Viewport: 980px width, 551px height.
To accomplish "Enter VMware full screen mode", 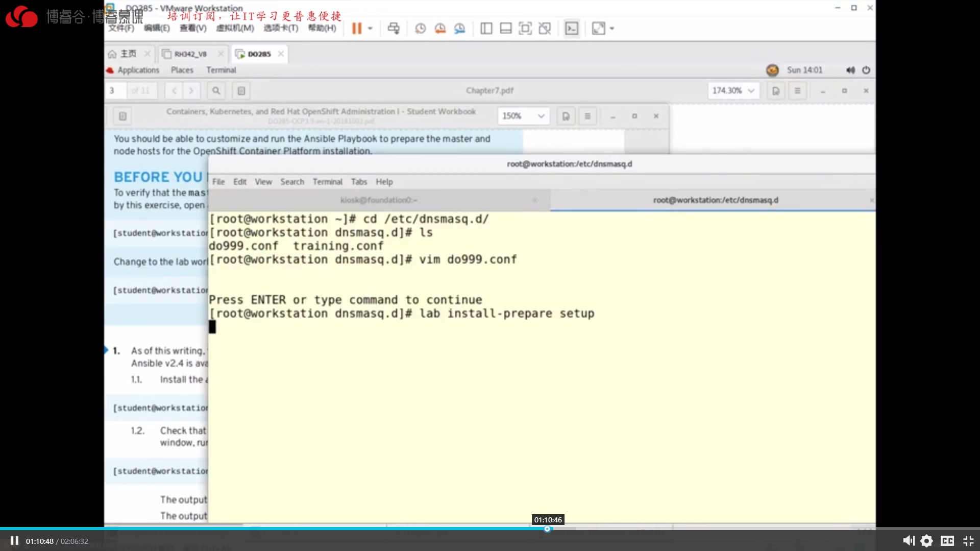I will [525, 29].
